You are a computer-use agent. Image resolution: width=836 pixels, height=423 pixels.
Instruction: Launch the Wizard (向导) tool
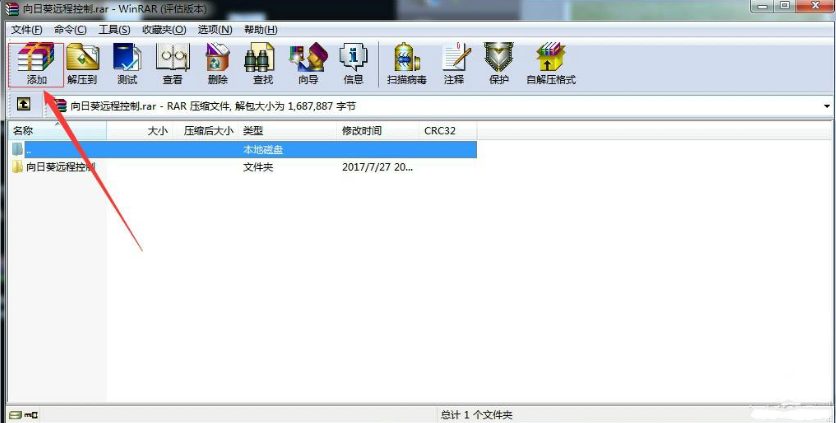308,64
